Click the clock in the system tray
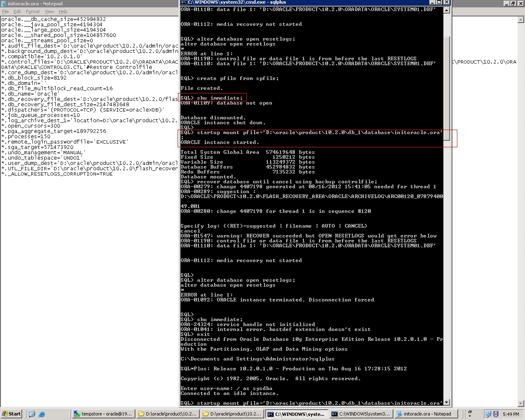This screenshot has width=525, height=420. pyautogui.click(x=511, y=414)
